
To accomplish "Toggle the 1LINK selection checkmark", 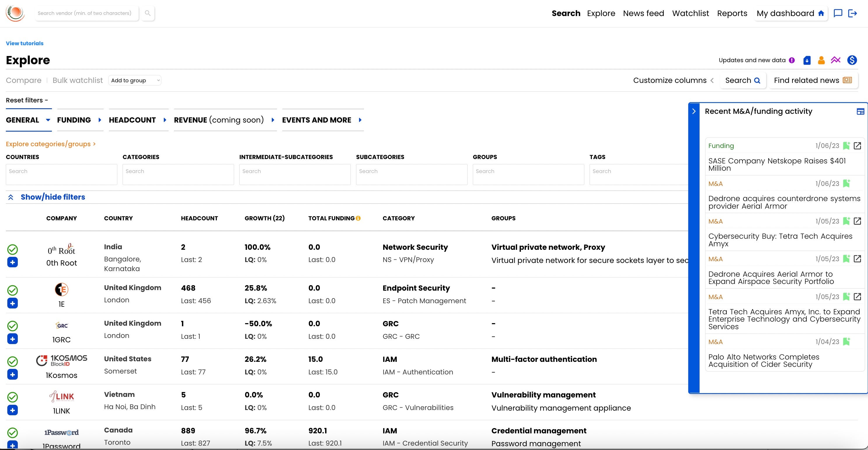I will (13, 397).
